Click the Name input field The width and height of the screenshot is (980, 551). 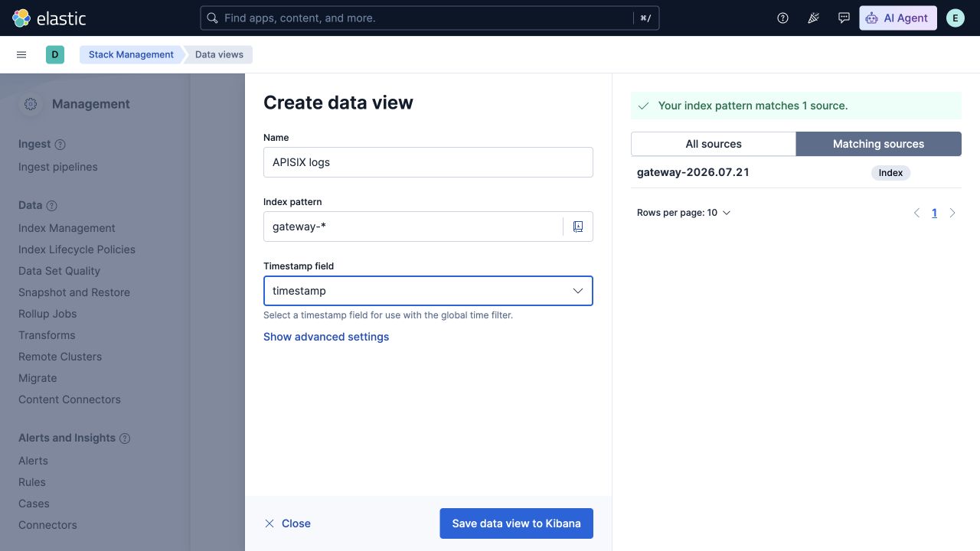click(428, 162)
